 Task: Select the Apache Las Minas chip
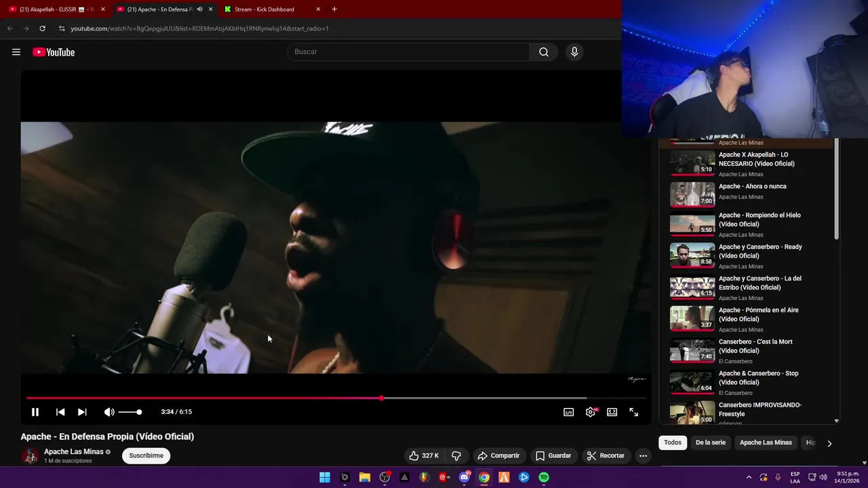[766, 443]
